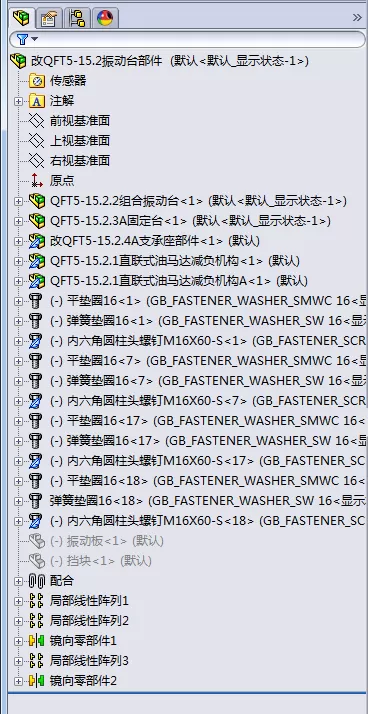Click the 平垫圈16<17> fastener icon
368x714 pixels.
tap(36, 421)
